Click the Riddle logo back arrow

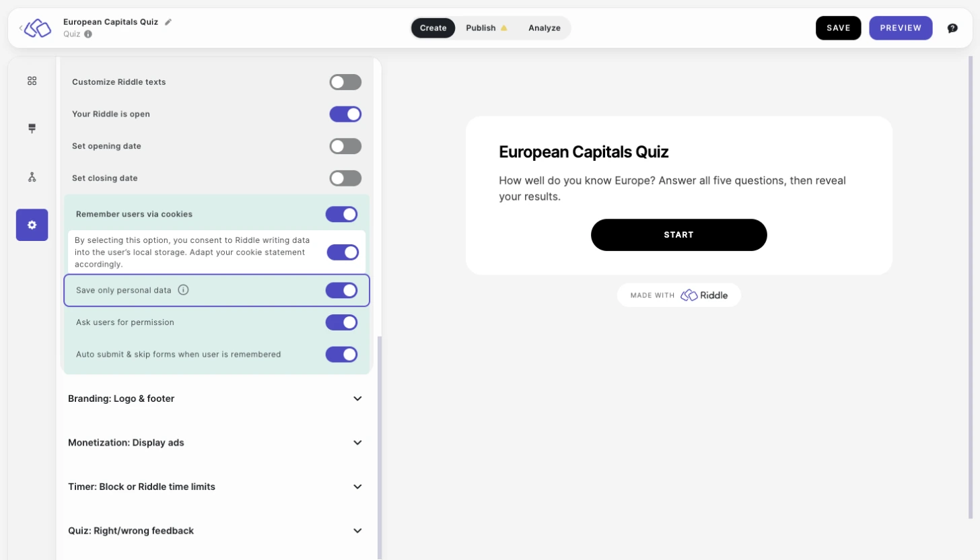pos(36,28)
